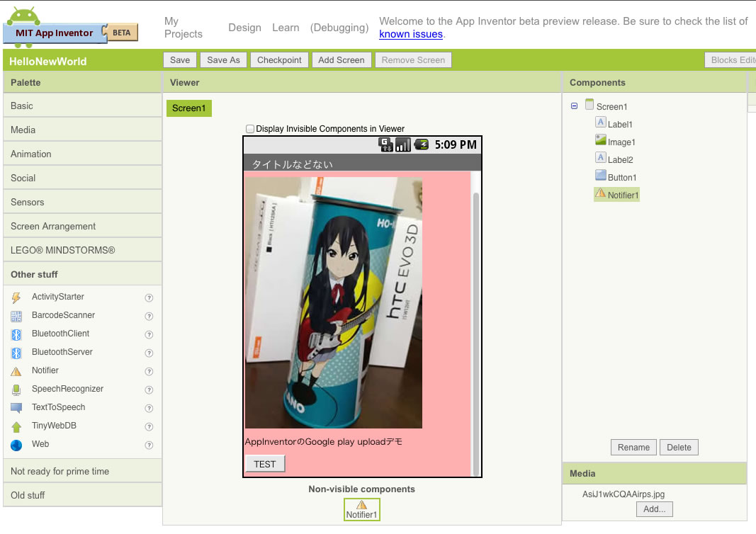Open the Blocks Editor
Screen dimensions: 756x534
point(730,59)
